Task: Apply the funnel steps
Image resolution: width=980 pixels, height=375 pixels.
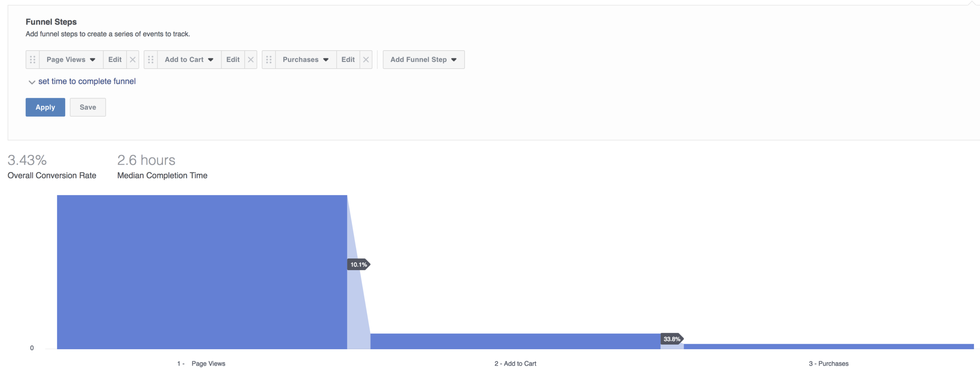Action: click(45, 107)
